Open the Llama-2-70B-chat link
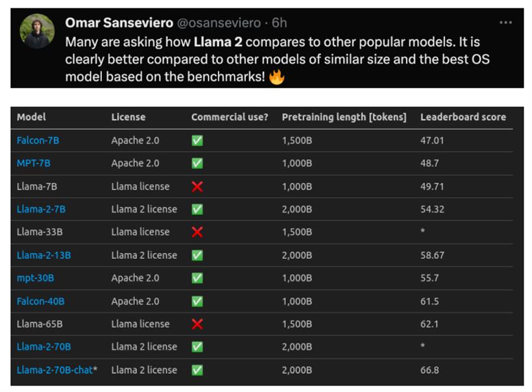Viewport: 532px width, 392px height. point(54,370)
